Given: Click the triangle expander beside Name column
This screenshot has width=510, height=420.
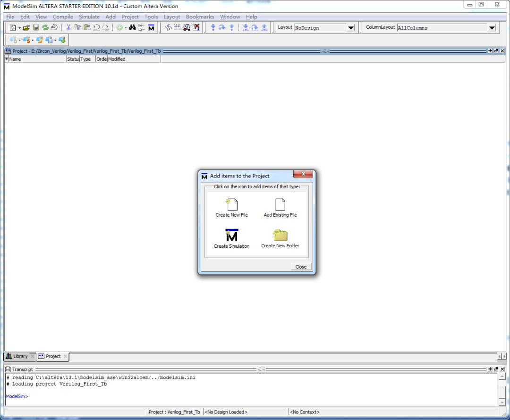Looking at the screenshot, I should pyautogui.click(x=7, y=59).
